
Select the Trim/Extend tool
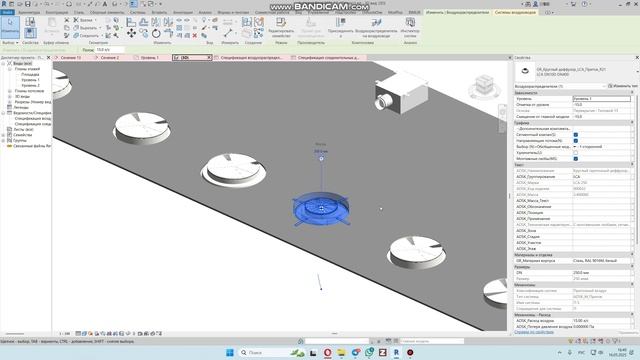click(168, 33)
